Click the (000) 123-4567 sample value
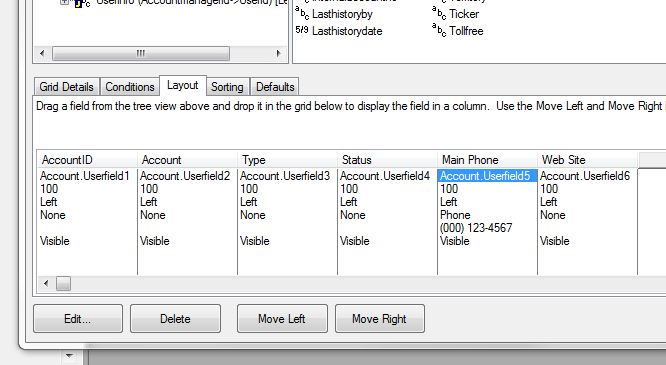 coord(476,228)
